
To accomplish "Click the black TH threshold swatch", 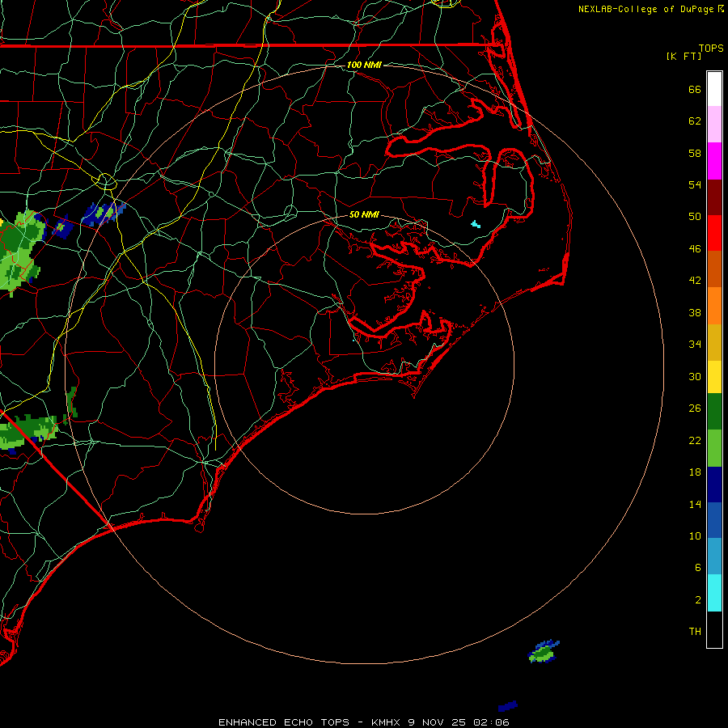I will pos(714,629).
